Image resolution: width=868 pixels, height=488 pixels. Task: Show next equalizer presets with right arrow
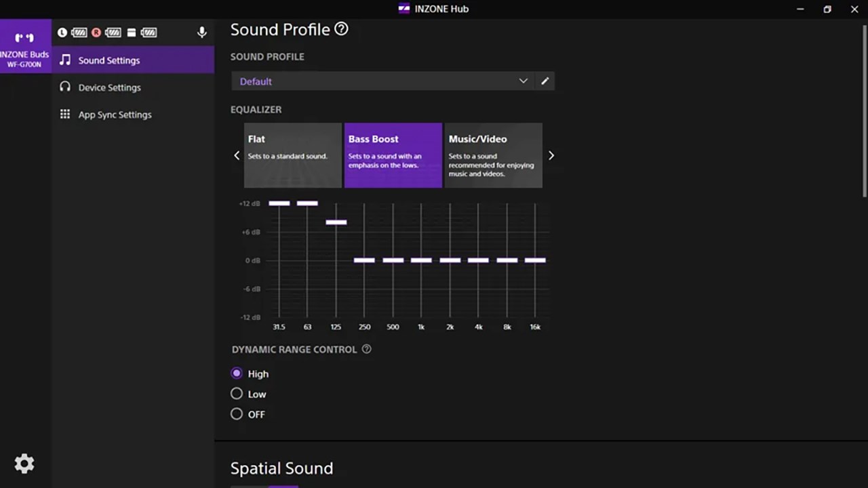(x=551, y=155)
